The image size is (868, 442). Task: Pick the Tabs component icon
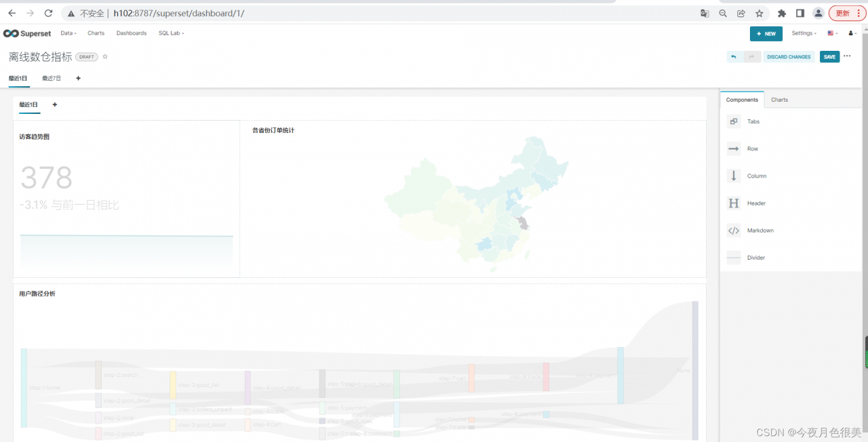(734, 122)
